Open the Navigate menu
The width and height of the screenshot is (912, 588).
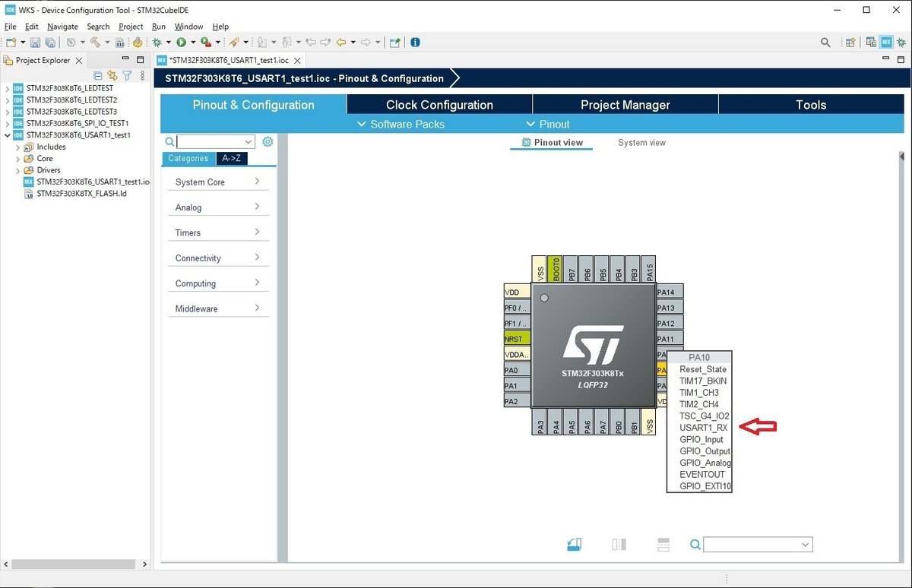point(62,27)
